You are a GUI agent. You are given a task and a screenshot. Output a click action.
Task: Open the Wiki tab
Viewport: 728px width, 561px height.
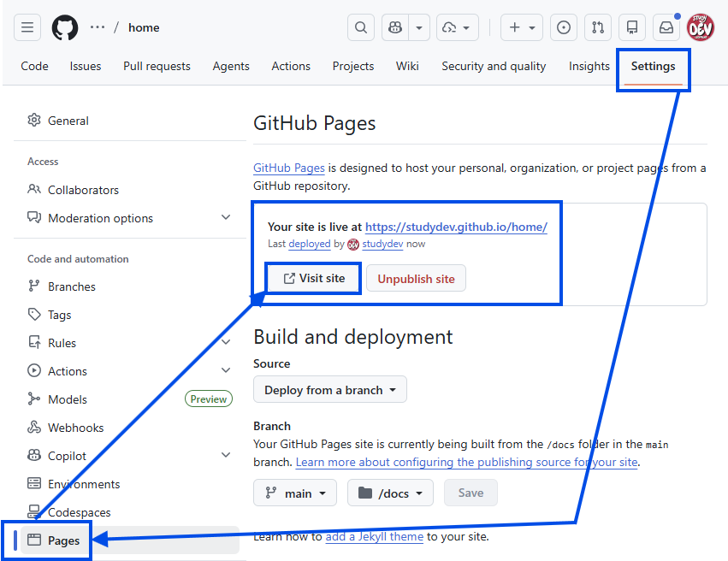[407, 67]
